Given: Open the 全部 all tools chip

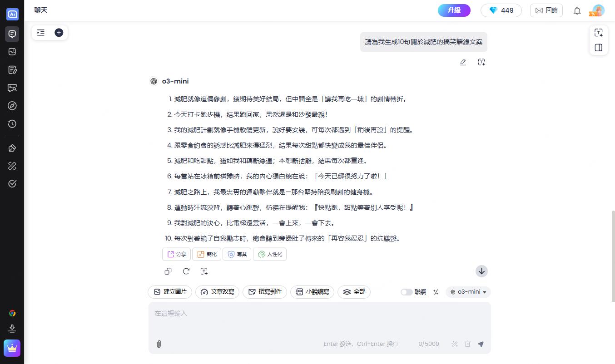Looking at the screenshot, I should pos(354,292).
